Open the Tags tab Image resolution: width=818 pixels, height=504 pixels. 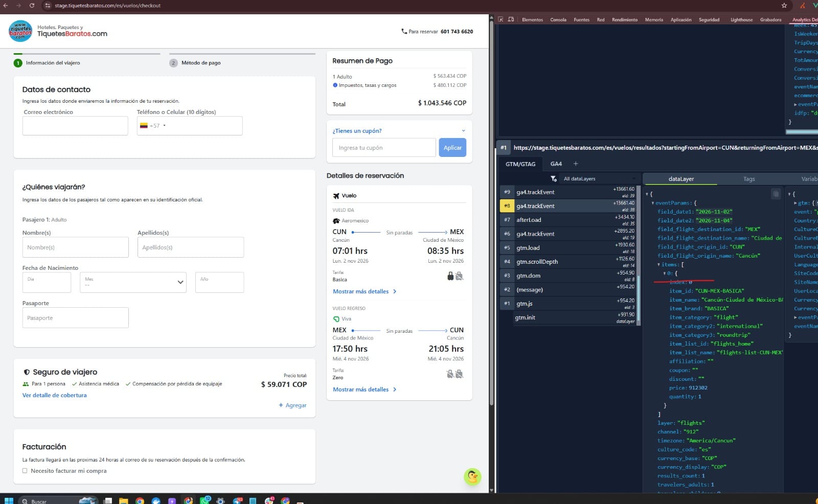click(749, 179)
